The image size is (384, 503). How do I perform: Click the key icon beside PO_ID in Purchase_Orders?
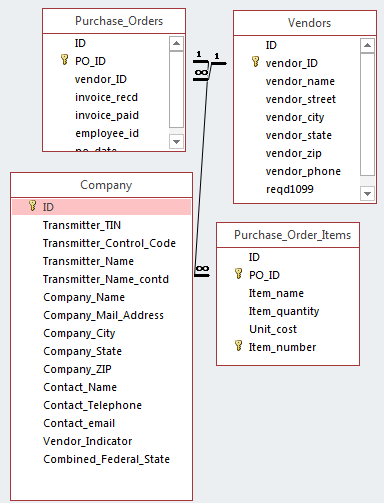coord(65,60)
